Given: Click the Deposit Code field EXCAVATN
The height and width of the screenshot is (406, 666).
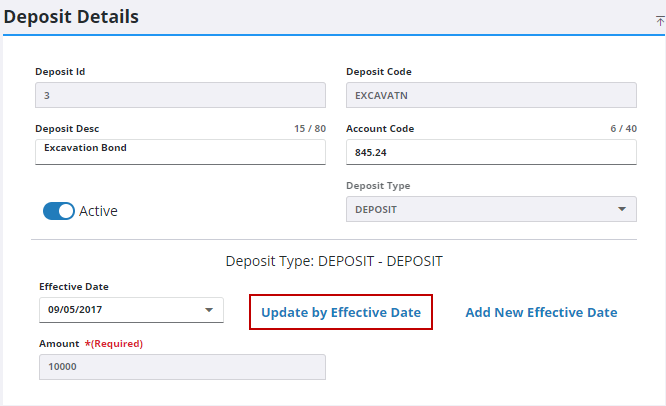Looking at the screenshot, I should pyautogui.click(x=490, y=95).
